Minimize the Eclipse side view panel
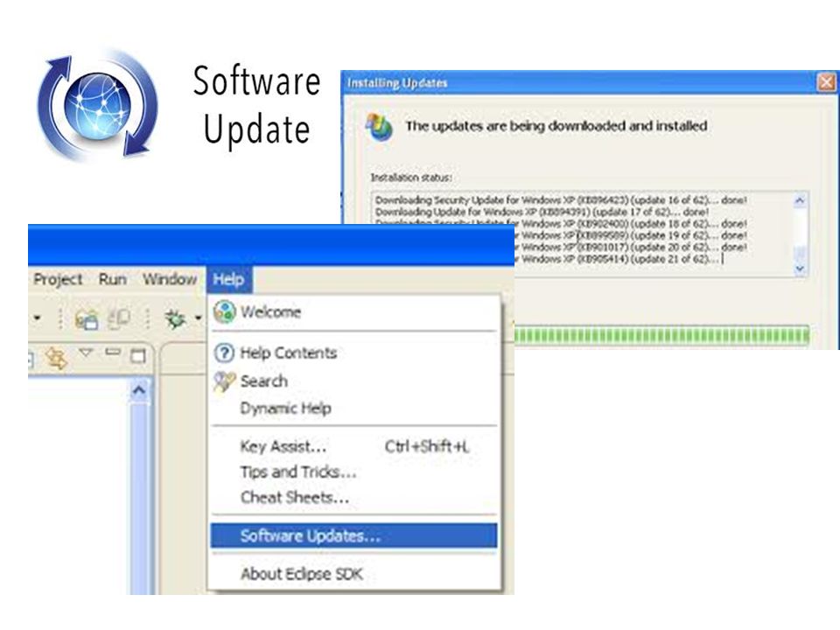The image size is (840, 630). (x=113, y=352)
